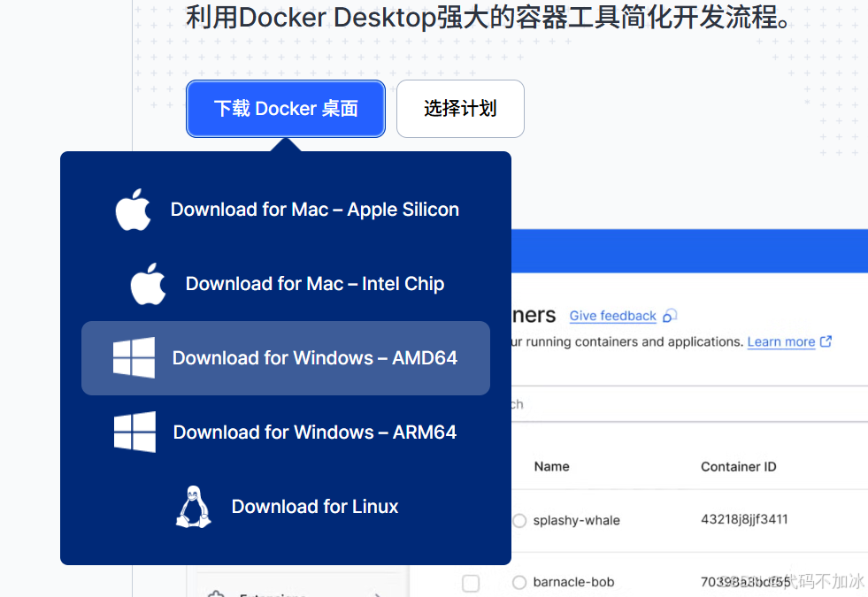The width and height of the screenshot is (868, 597).
Task: Click the Name column header
Action: click(551, 466)
